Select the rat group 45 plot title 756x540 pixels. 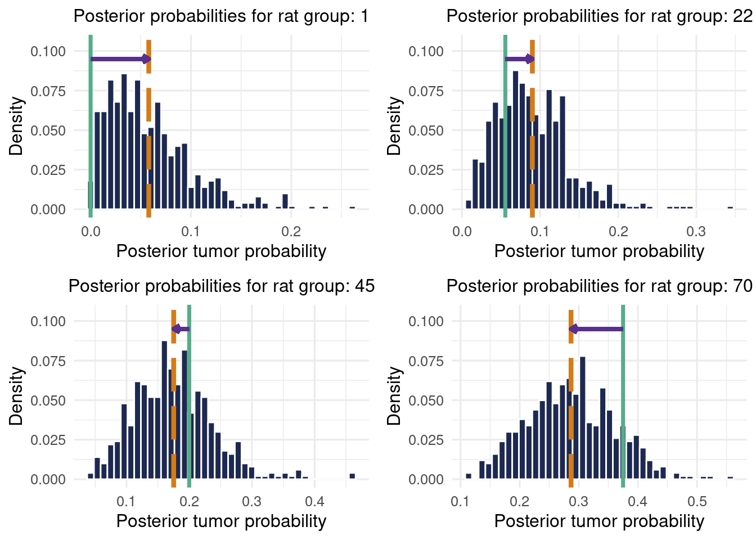[221, 286]
